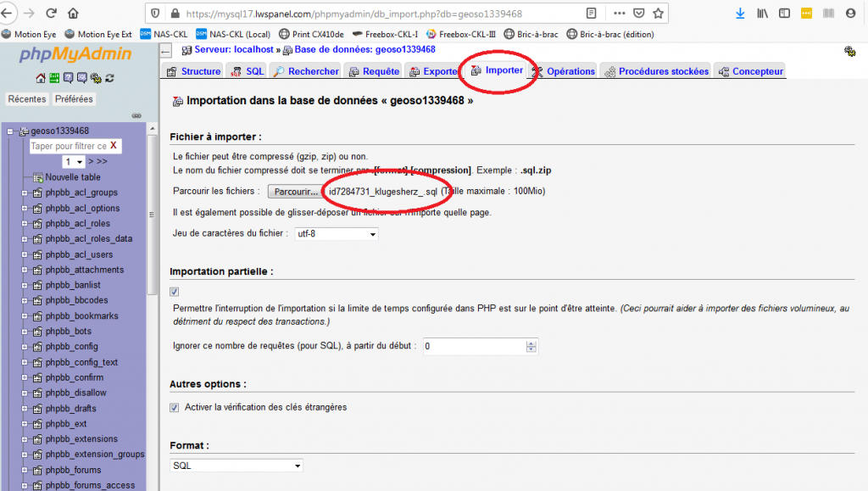Screen dimensions: 868x491
Task: Go to next page of tables (>)
Action: 91,162
